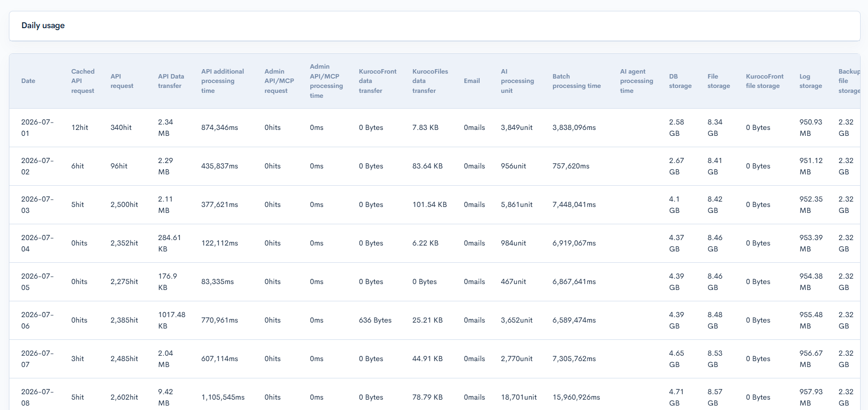Click the 340hit API request value

pyautogui.click(x=121, y=127)
